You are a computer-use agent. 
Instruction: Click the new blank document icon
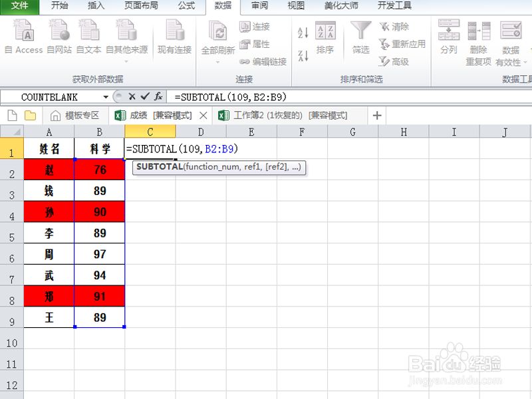coord(12,116)
